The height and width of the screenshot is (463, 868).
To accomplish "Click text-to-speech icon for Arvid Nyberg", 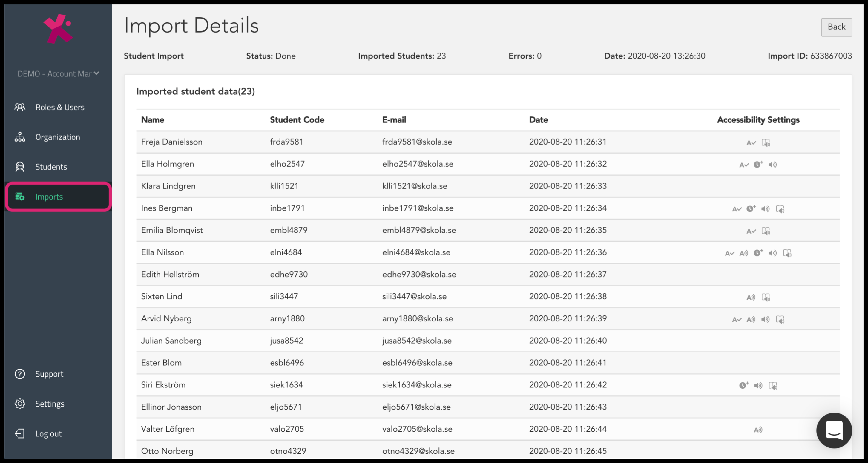I will coord(751,319).
